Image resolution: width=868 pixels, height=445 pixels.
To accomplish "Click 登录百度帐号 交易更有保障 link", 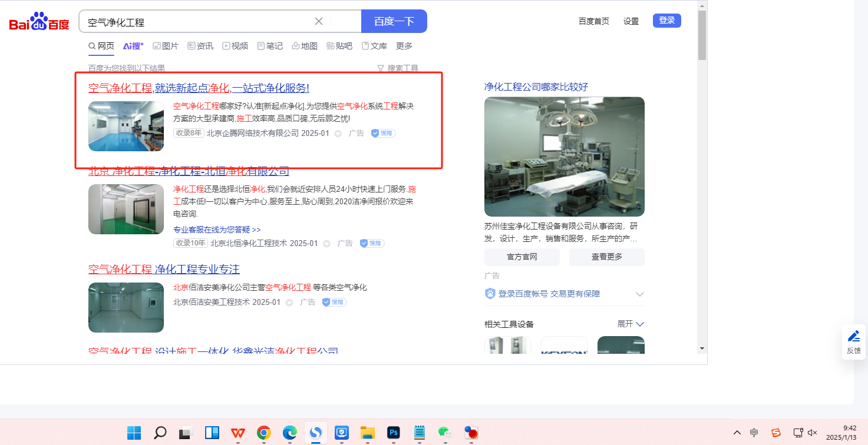I will (x=549, y=294).
